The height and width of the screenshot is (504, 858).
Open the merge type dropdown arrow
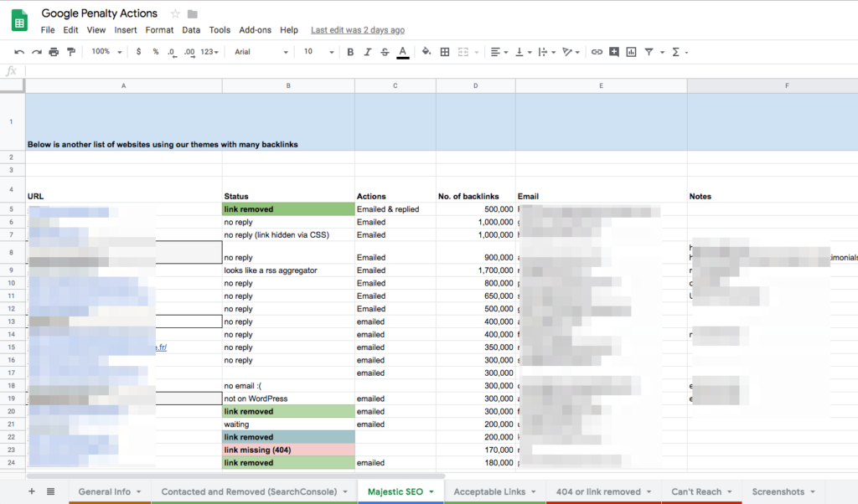[x=477, y=53]
